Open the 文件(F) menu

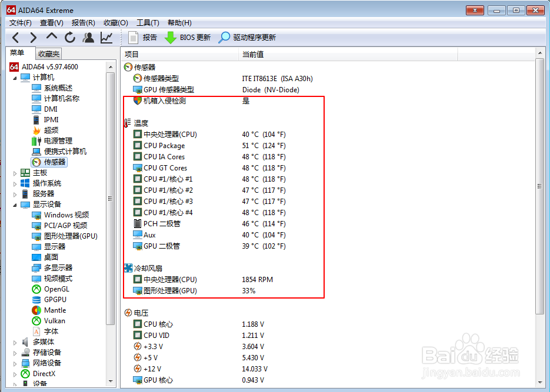click(x=21, y=23)
